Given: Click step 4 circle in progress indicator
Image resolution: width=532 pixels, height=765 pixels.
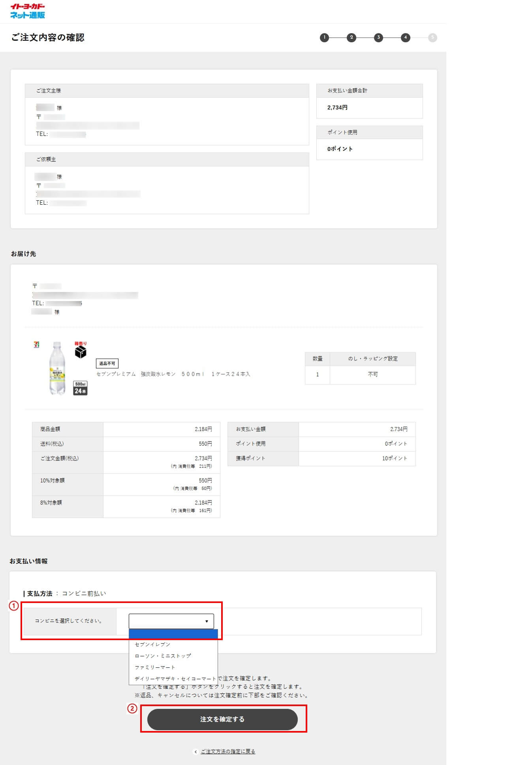Looking at the screenshot, I should pyautogui.click(x=405, y=38).
